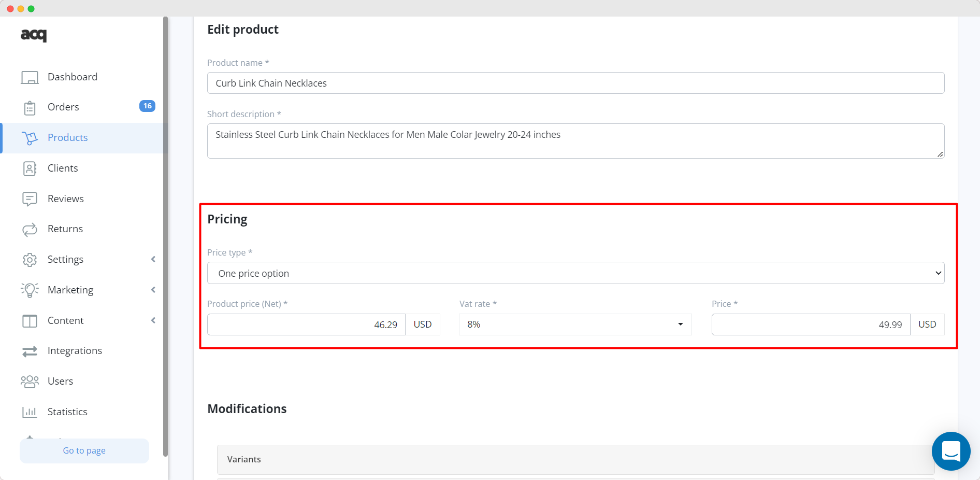Click the Content layout icon
The image size is (980, 480).
point(30,321)
